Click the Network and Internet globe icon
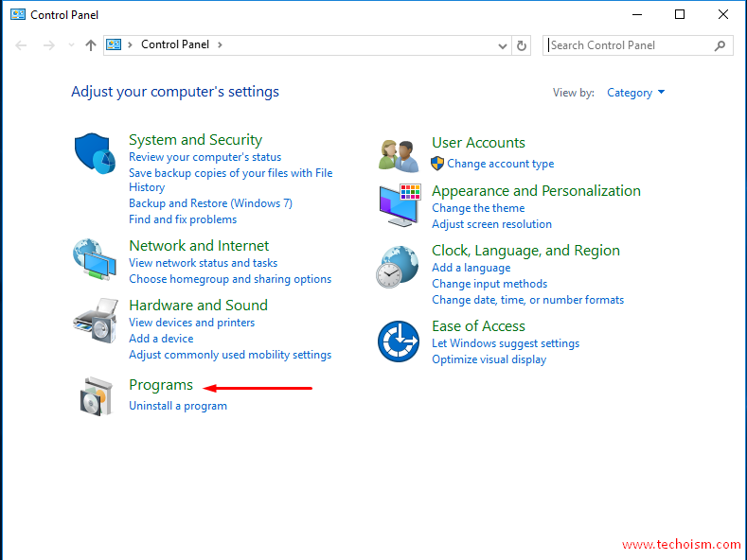 click(95, 259)
